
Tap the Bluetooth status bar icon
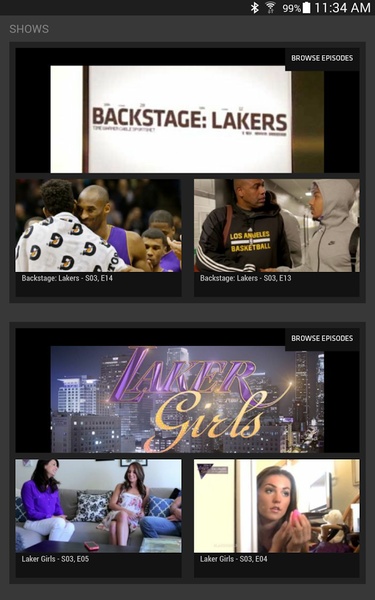pos(254,8)
